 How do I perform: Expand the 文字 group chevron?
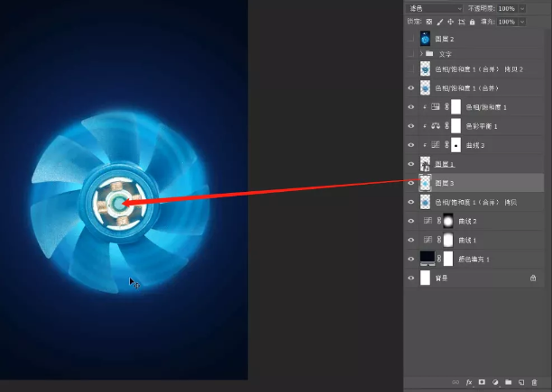pos(421,54)
